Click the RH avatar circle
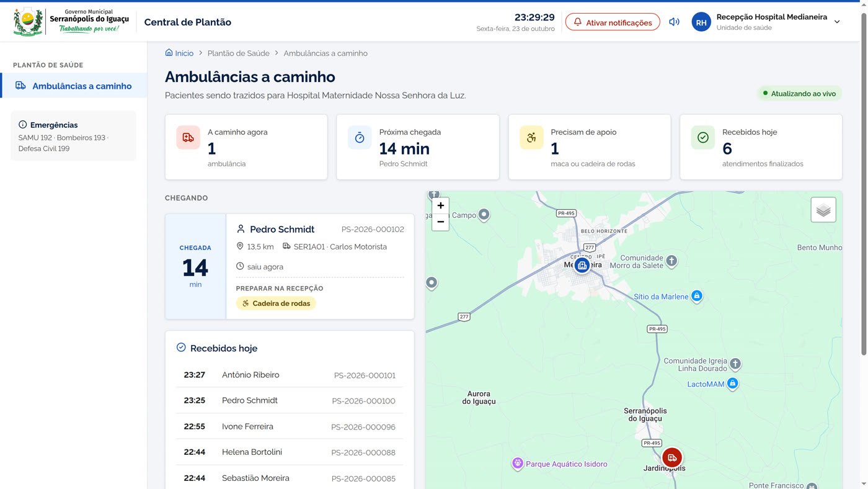Viewport: 868px width, 489px height. pos(701,22)
